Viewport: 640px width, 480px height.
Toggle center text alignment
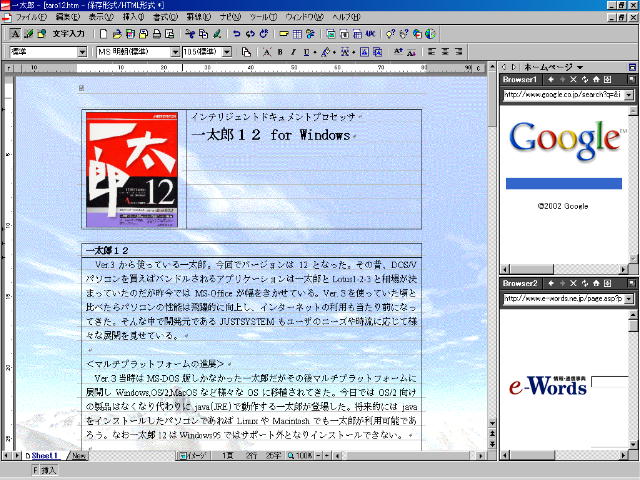click(445, 52)
